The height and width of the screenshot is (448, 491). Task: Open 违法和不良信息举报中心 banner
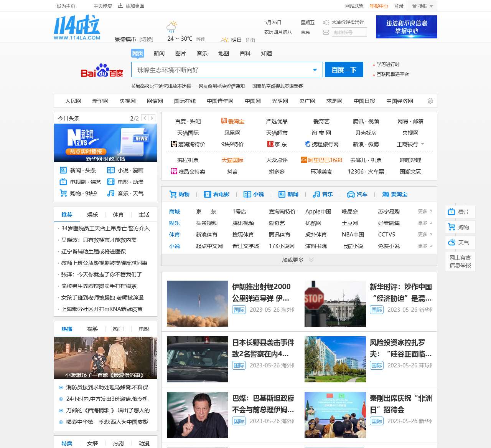407,27
